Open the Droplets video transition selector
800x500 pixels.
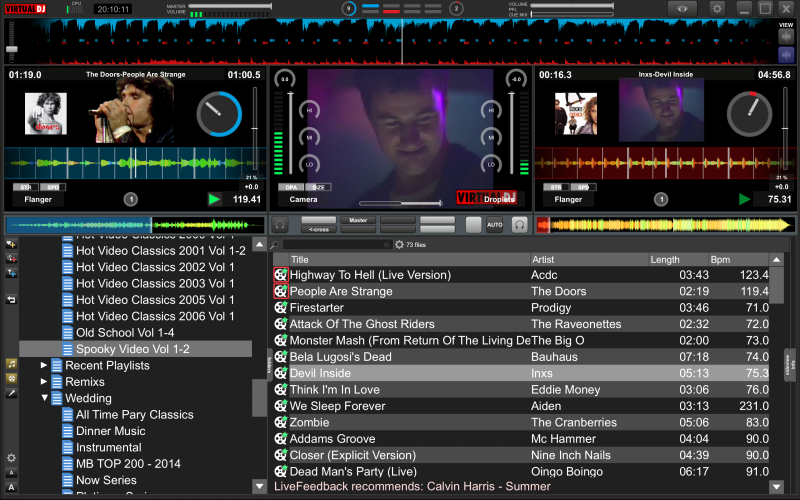[499, 199]
